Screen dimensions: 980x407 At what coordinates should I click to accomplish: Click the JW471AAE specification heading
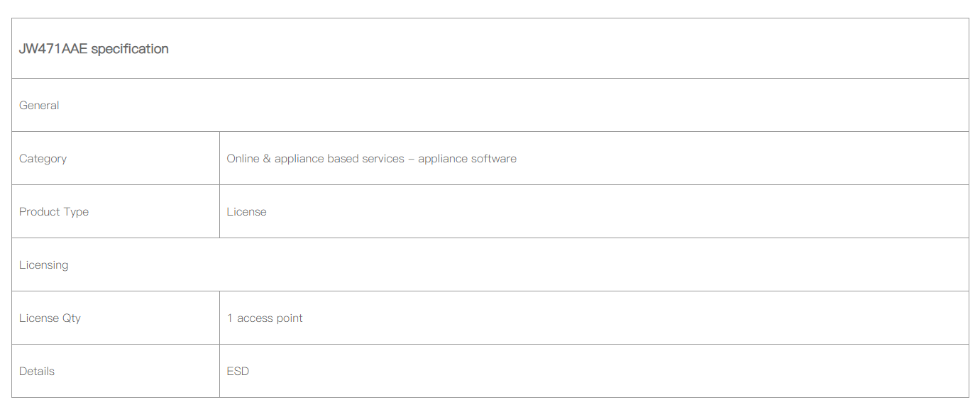[94, 49]
